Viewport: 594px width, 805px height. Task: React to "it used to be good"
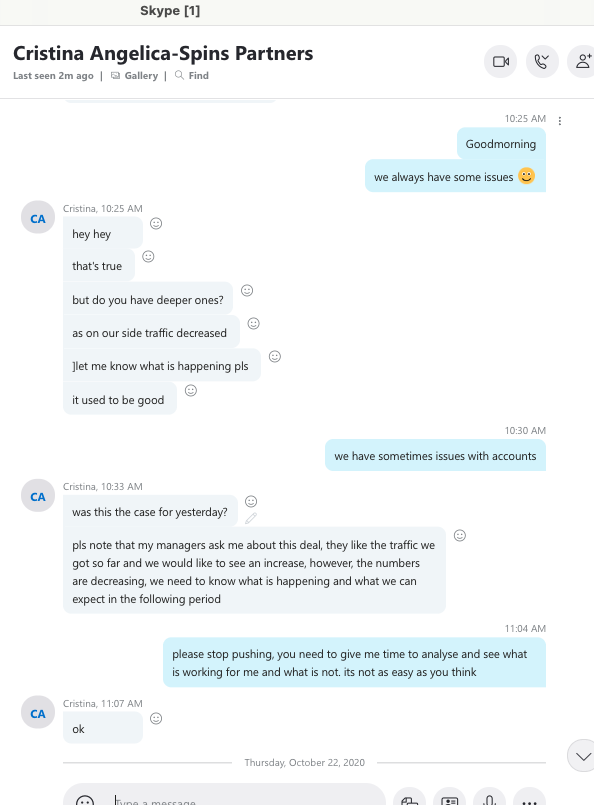(x=191, y=391)
